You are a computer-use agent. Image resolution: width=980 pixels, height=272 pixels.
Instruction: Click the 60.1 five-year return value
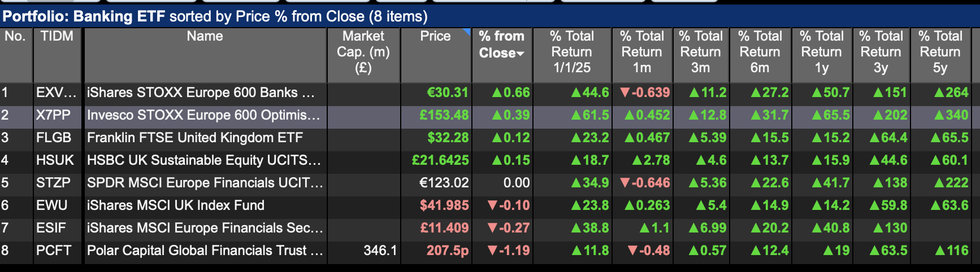tap(949, 160)
